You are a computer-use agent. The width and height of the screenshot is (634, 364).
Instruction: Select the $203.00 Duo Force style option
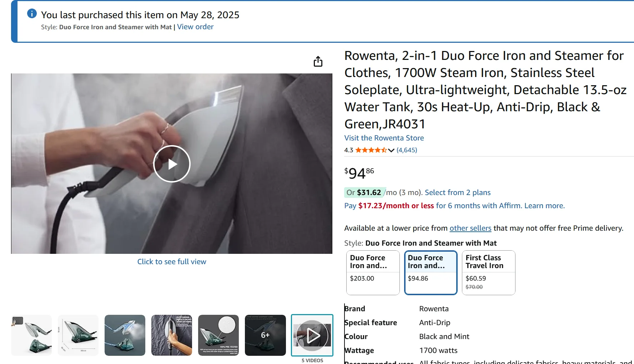[x=373, y=273]
